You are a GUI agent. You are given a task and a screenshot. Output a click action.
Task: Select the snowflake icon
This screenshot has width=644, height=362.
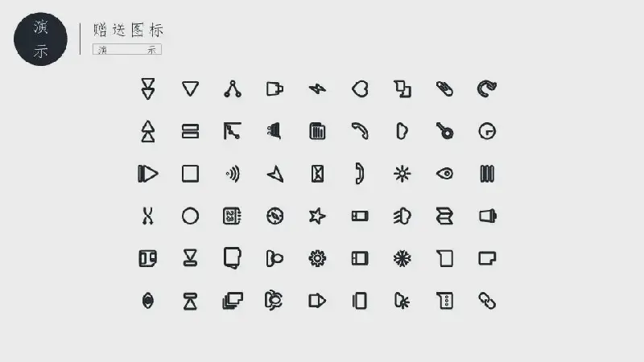(402, 258)
